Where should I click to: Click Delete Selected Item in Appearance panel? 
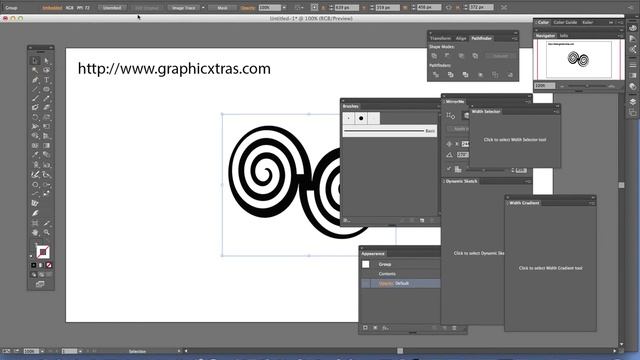pyautogui.click(x=454, y=328)
